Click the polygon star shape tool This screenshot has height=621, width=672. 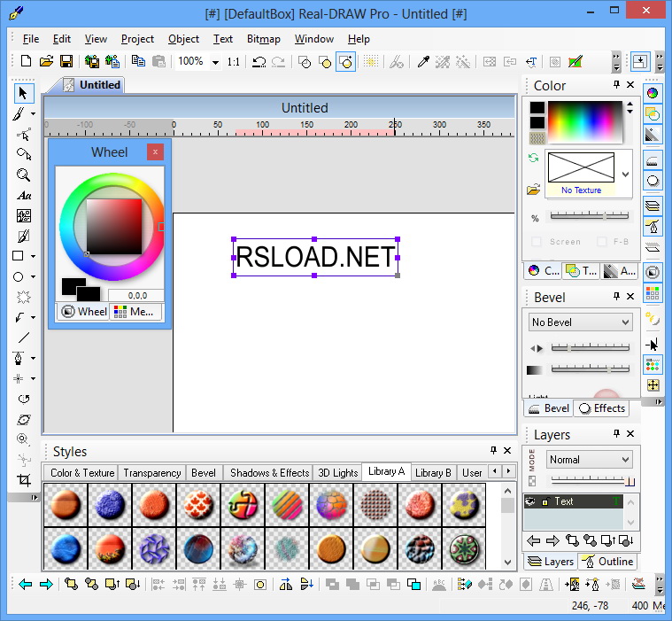point(24,297)
